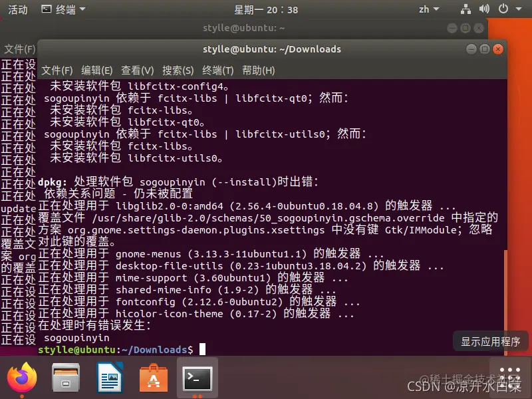This screenshot has width=532, height=399.
Task: Minimize the background stylle@ubuntu: ~ window
Action: click(452, 28)
